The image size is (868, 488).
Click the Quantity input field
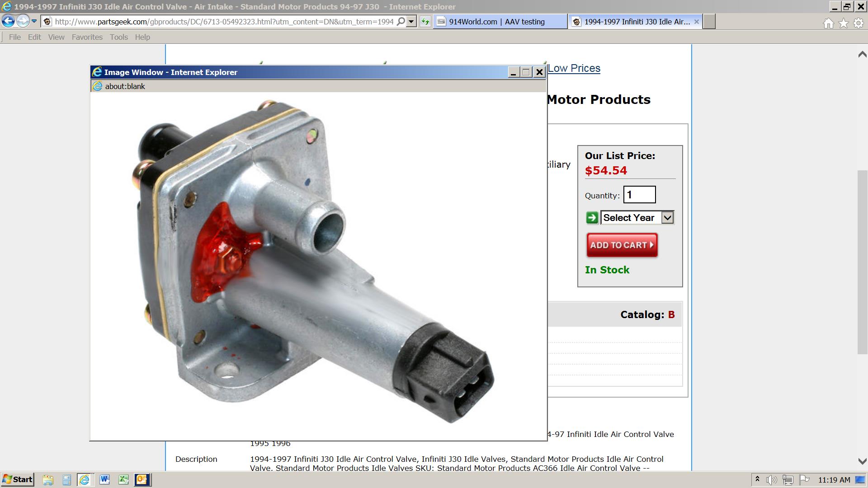pos(639,195)
